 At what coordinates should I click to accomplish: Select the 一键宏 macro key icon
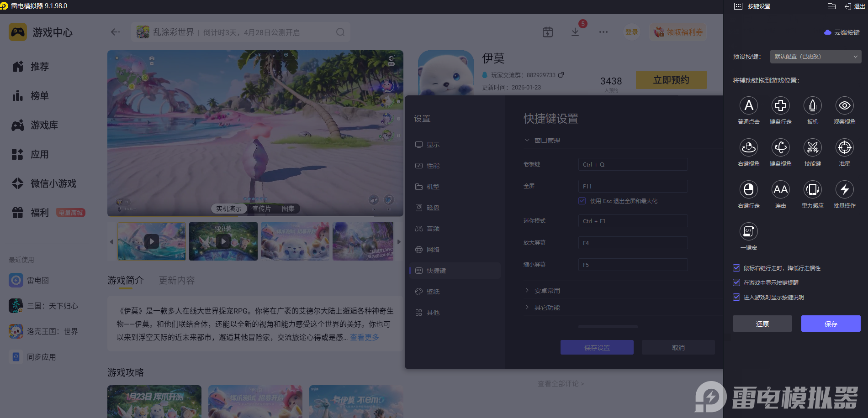point(749,231)
